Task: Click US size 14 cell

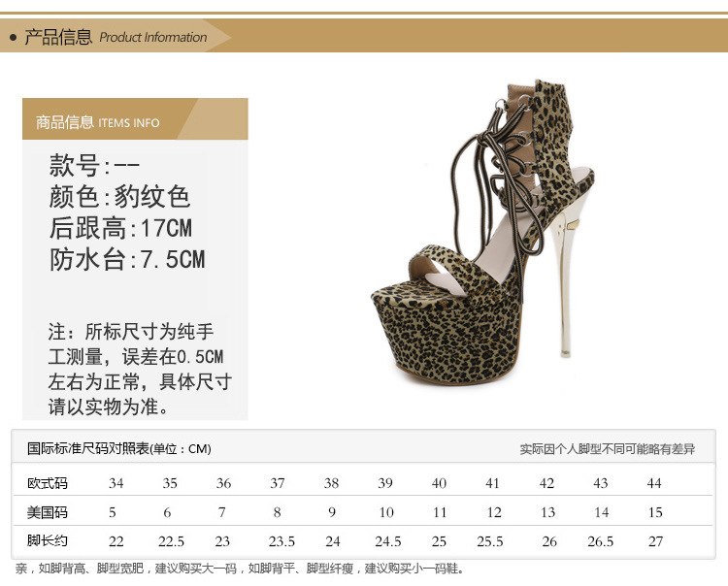Action: click(x=602, y=512)
